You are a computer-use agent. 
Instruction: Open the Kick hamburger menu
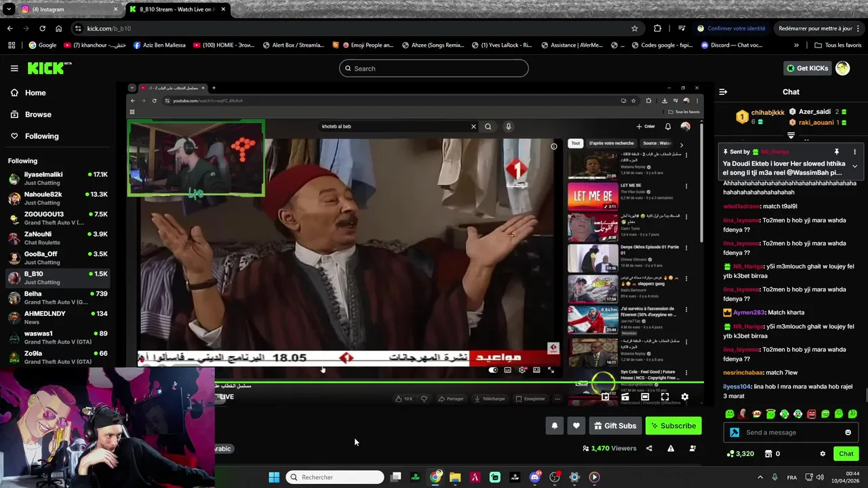click(x=14, y=68)
